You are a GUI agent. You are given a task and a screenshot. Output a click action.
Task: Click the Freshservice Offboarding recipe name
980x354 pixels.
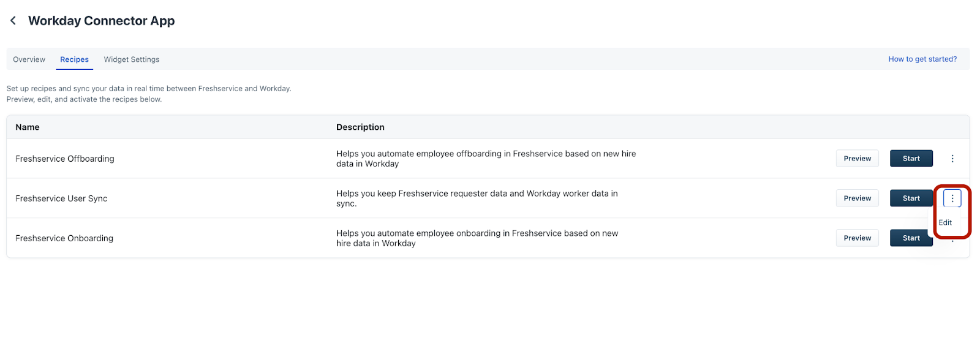pos(65,159)
